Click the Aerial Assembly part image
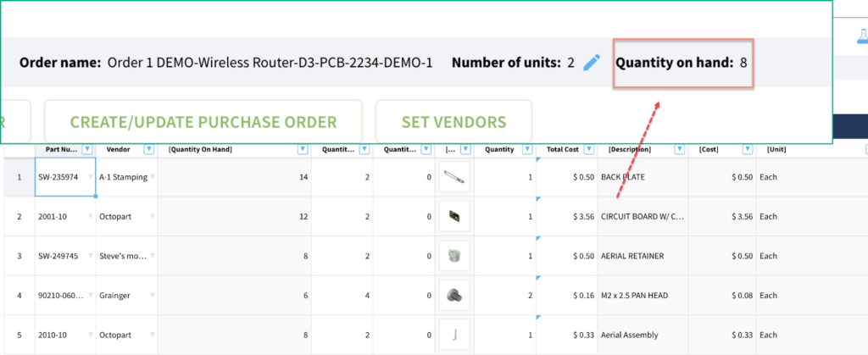Screen dimensions: 868x355 pos(455,335)
